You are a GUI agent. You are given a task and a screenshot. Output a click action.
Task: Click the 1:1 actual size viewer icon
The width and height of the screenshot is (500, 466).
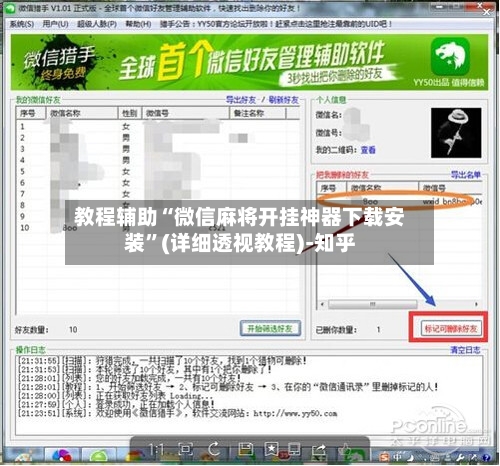pos(157,450)
